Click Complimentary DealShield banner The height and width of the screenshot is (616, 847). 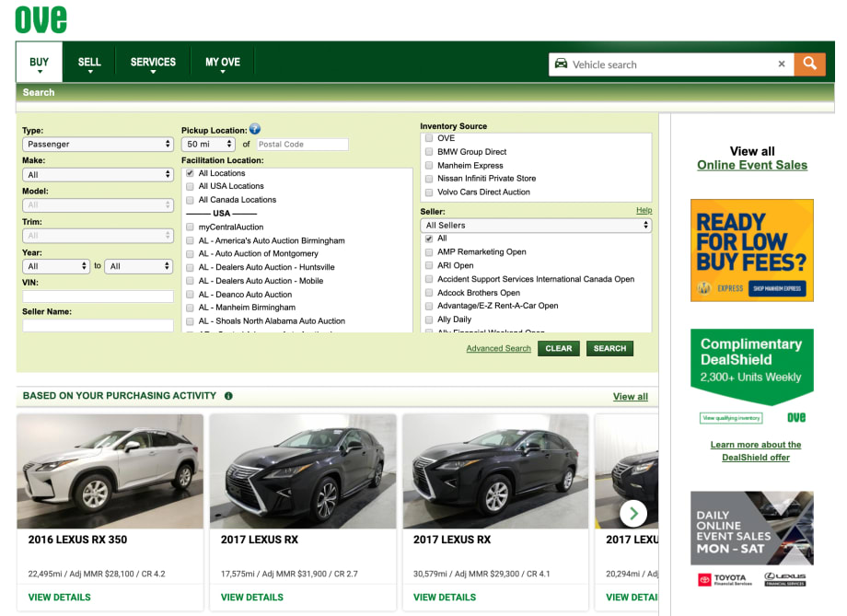[752, 366]
